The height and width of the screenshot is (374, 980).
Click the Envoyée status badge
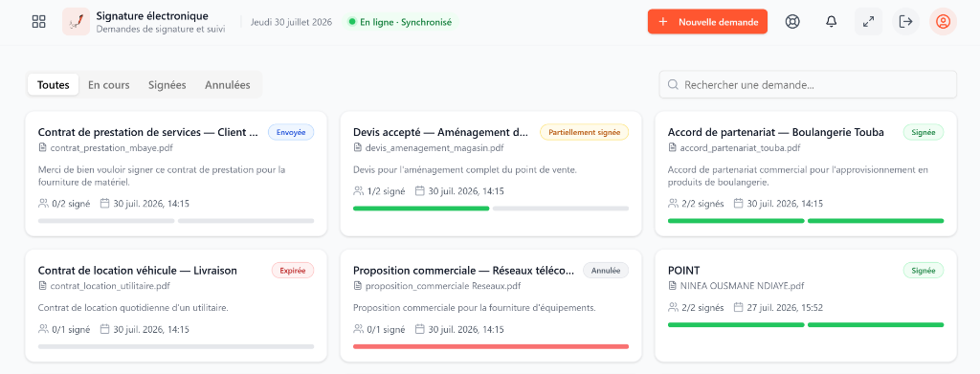point(291,132)
